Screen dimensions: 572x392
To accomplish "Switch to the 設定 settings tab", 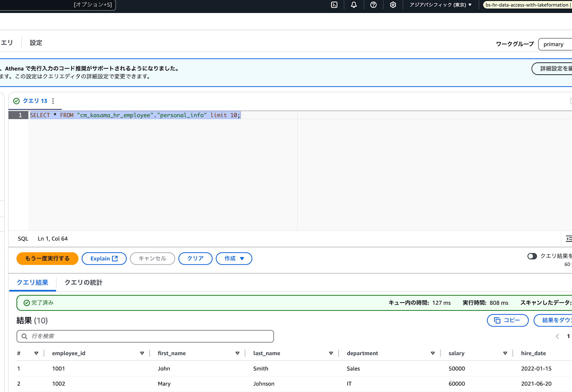I will click(x=36, y=43).
